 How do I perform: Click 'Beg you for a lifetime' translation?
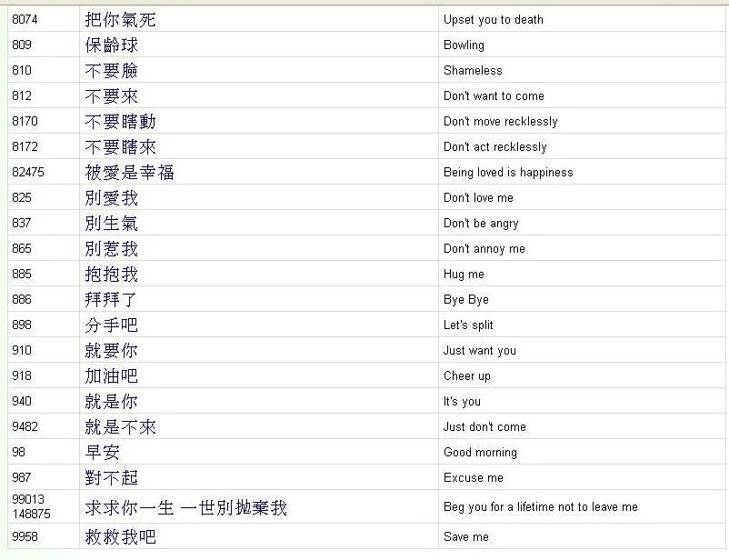pyautogui.click(x=541, y=507)
